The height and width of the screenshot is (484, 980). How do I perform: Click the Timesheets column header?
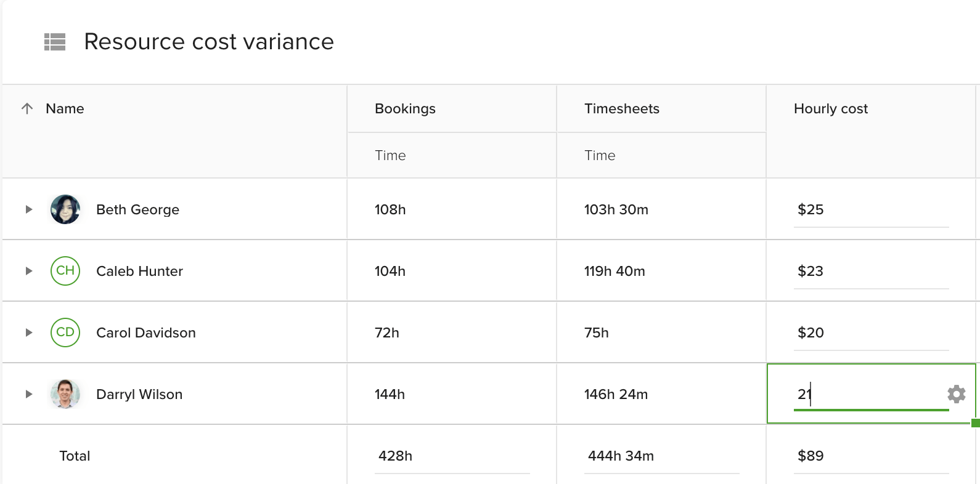(622, 108)
